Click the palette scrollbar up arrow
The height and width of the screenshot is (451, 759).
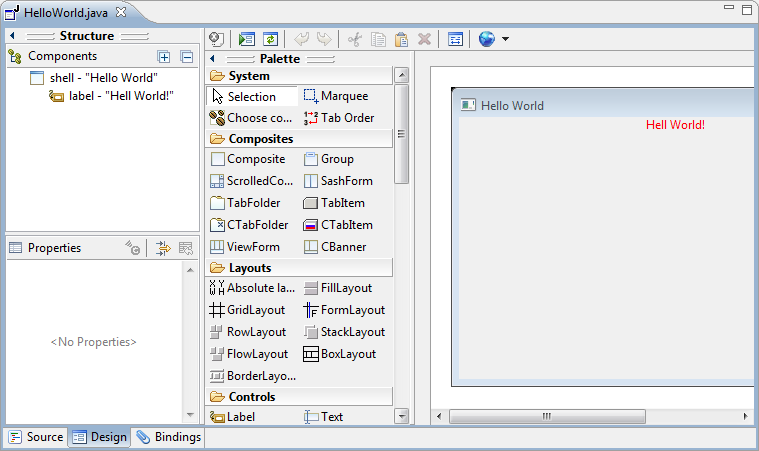(x=401, y=75)
